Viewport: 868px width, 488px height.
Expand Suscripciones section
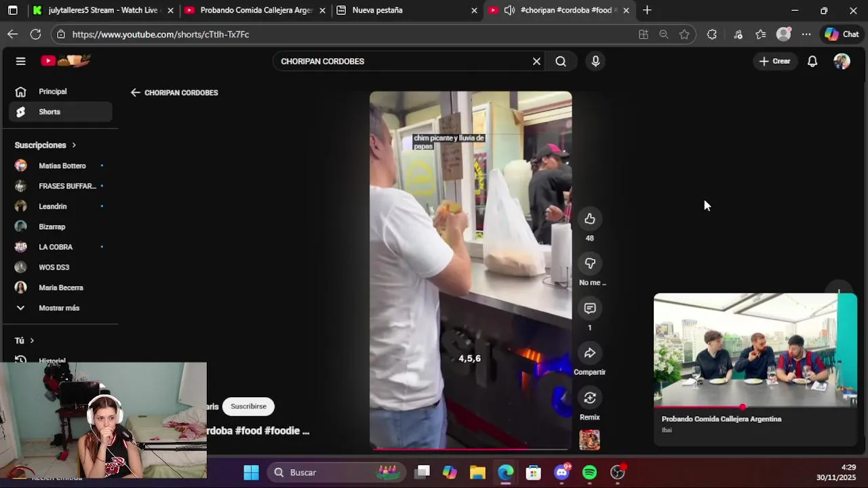[x=45, y=145]
